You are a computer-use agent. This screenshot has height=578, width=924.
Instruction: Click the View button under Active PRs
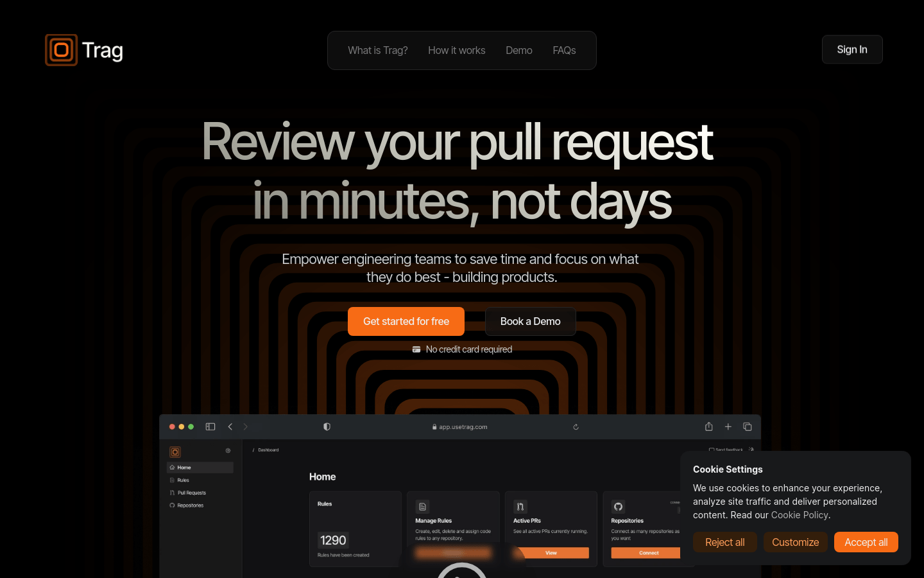[x=551, y=553]
